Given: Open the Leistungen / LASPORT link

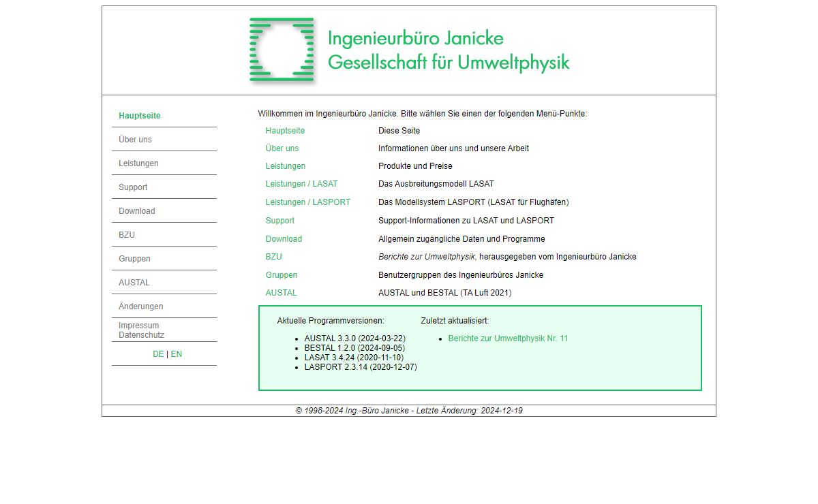Looking at the screenshot, I should 308,202.
